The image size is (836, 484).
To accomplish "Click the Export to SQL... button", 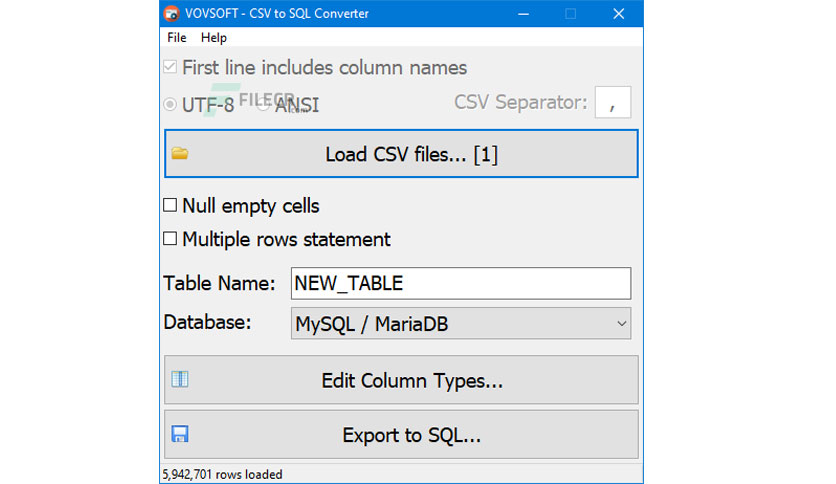I will click(401, 434).
